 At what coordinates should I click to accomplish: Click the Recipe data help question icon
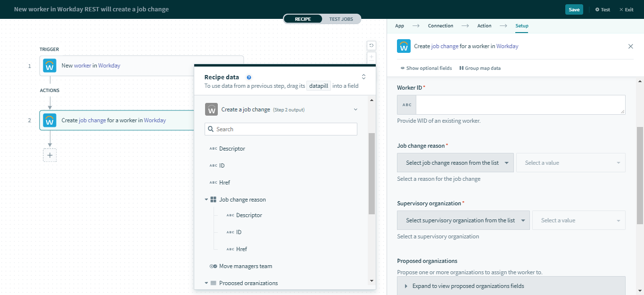coord(249,77)
